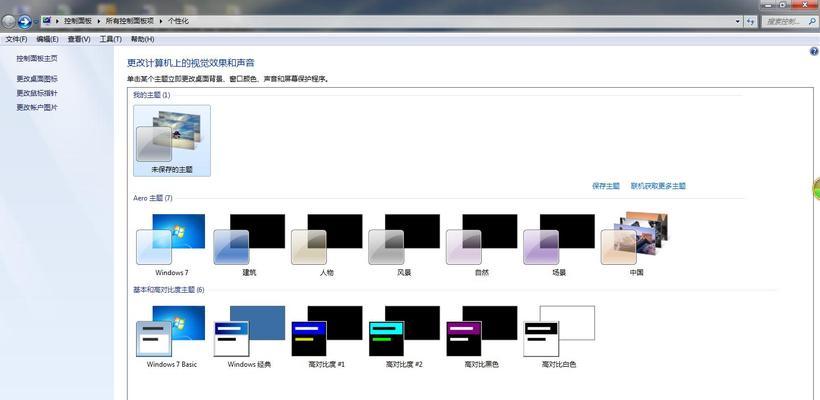Select the 场景 Aero theme

point(559,245)
